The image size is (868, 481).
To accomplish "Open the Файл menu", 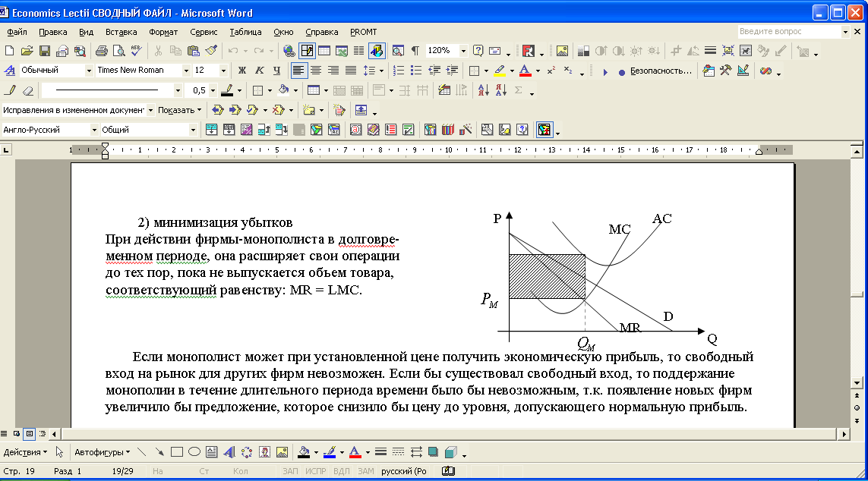I will pyautogui.click(x=17, y=32).
